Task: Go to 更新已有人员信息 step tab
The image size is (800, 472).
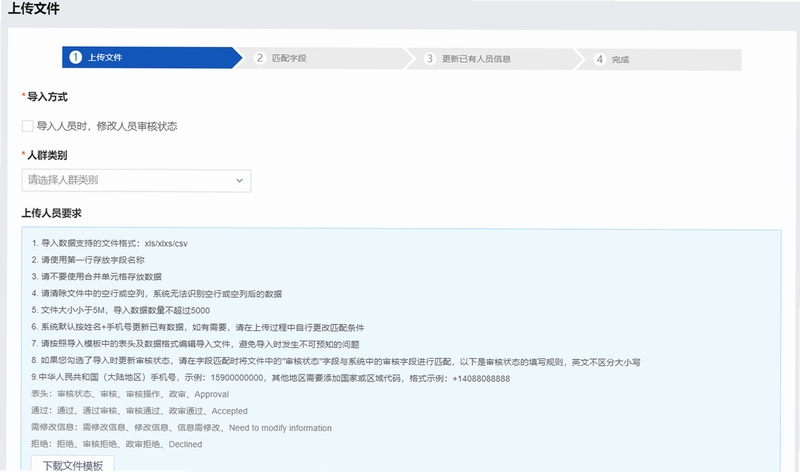Action: click(x=495, y=59)
